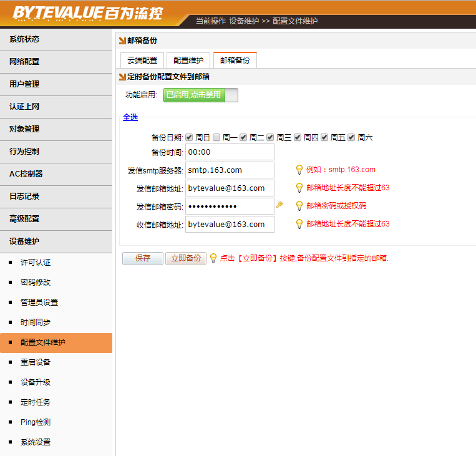Click the key icon beside password field
Viewport: 476px width, 456px height.
pos(279,205)
